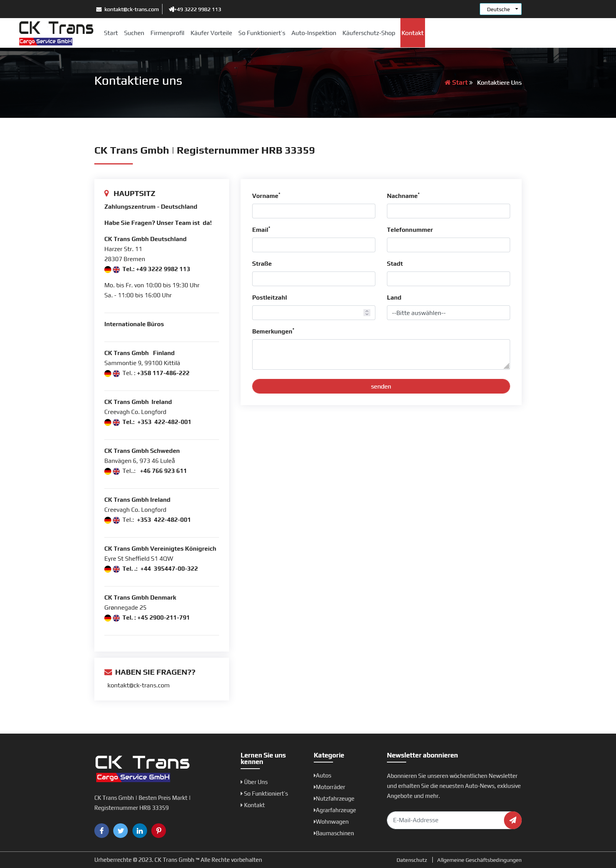The width and height of the screenshot is (616, 868).
Task: Click kontakt@ck-trans.com in top bar
Action: (132, 9)
